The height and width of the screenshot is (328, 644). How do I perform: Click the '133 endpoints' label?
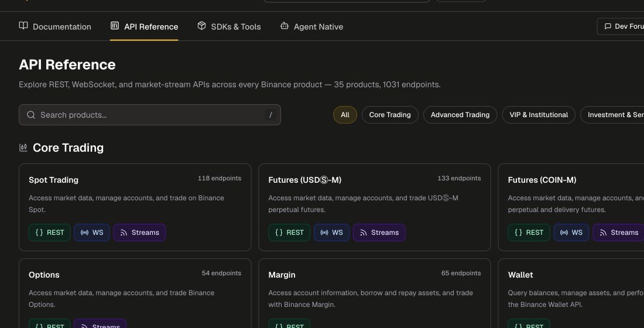click(459, 178)
